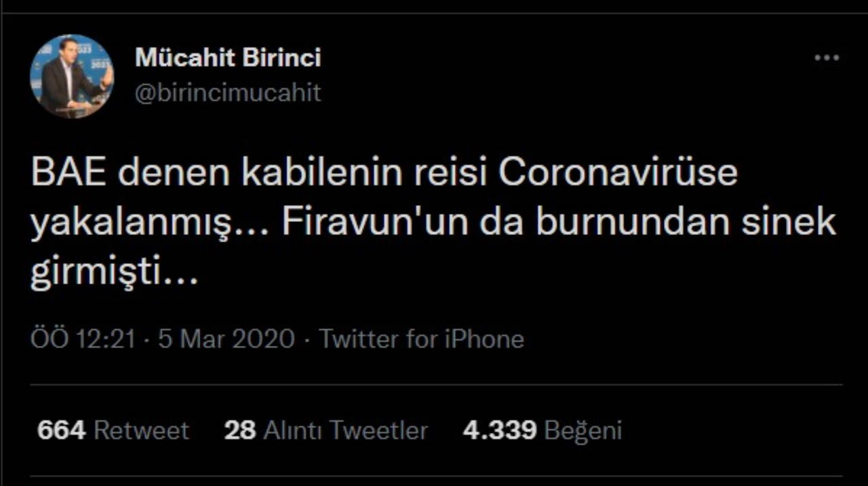
Task: Open the @birincimucahit handle link
Action: tap(228, 92)
